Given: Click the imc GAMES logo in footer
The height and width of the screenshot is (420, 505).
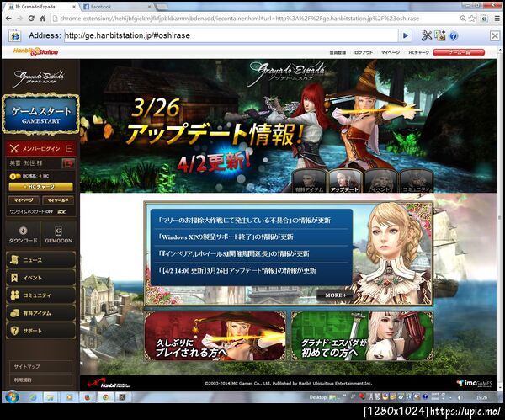Looking at the screenshot, I should coord(475,383).
